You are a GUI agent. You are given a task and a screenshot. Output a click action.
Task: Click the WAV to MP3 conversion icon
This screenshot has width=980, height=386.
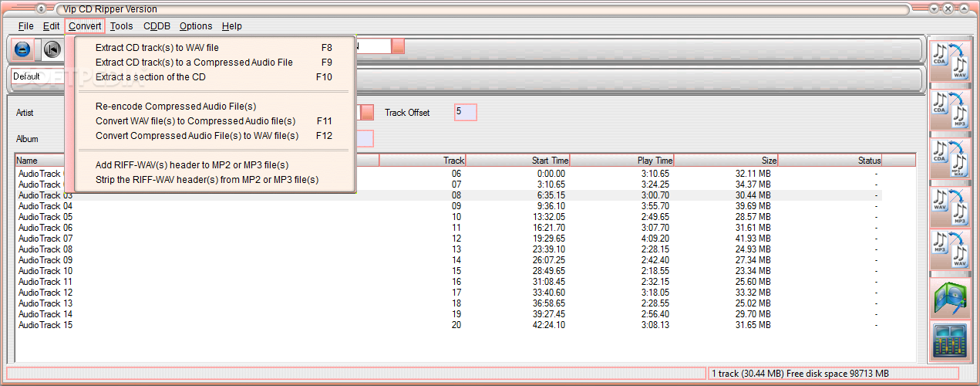949,206
